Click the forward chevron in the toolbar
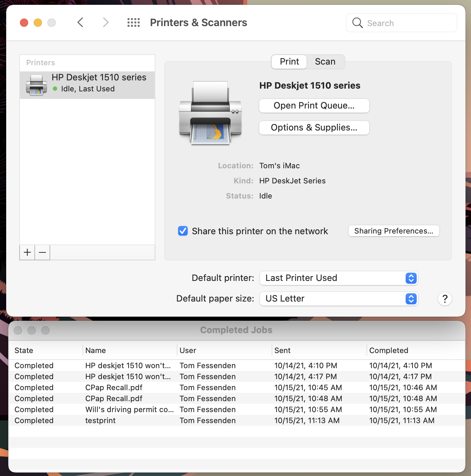Viewport: 471px width, 476px height. tap(106, 23)
